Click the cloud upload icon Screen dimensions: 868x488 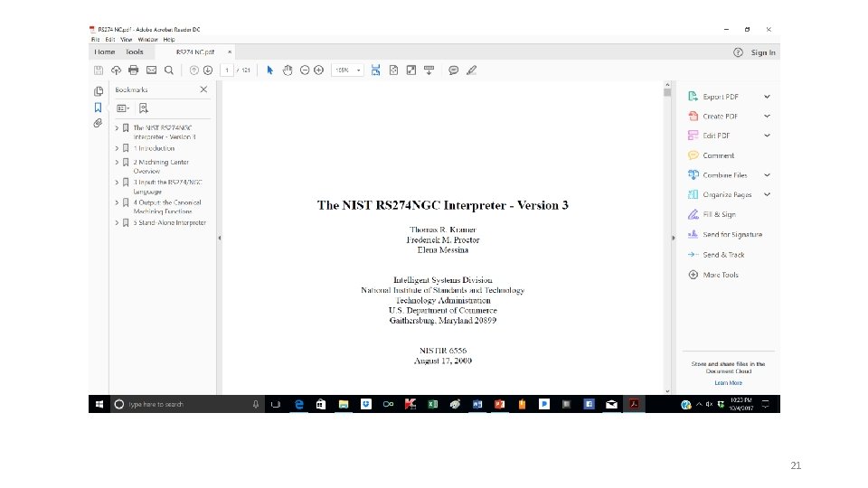coord(116,70)
